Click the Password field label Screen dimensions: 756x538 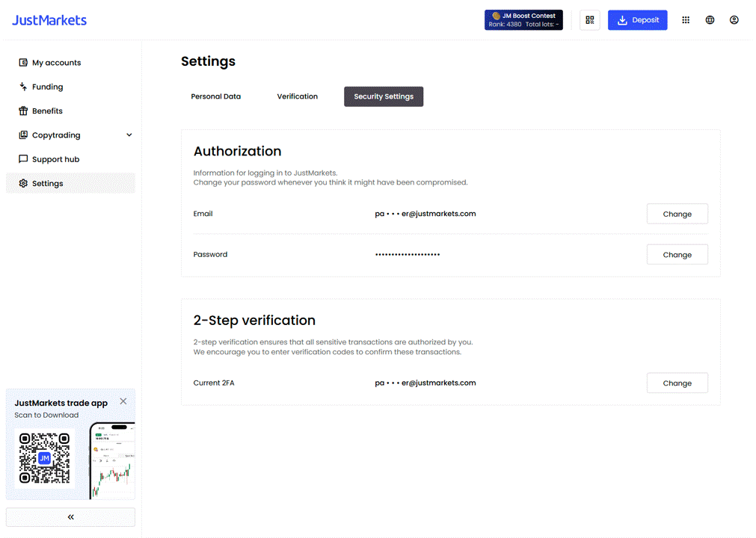point(210,254)
